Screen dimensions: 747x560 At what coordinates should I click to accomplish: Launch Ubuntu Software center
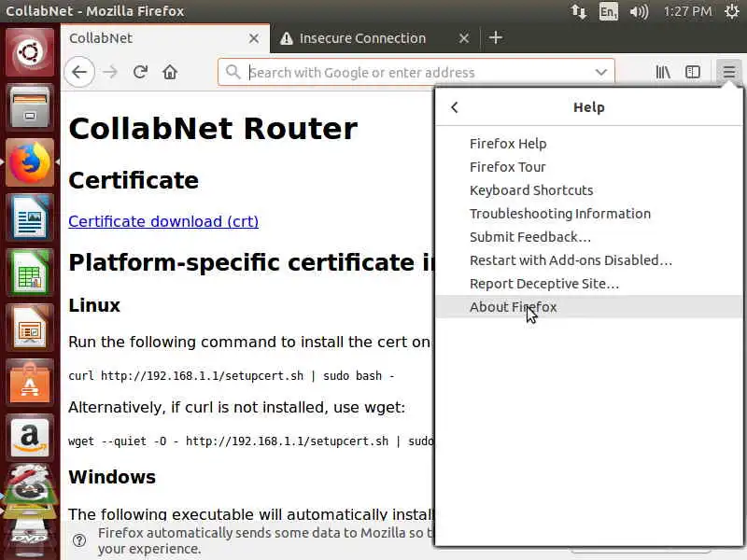[x=30, y=384]
